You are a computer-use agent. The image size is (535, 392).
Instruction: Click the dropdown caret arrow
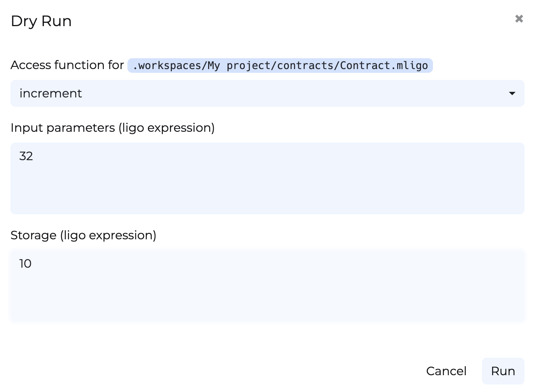[x=512, y=93]
